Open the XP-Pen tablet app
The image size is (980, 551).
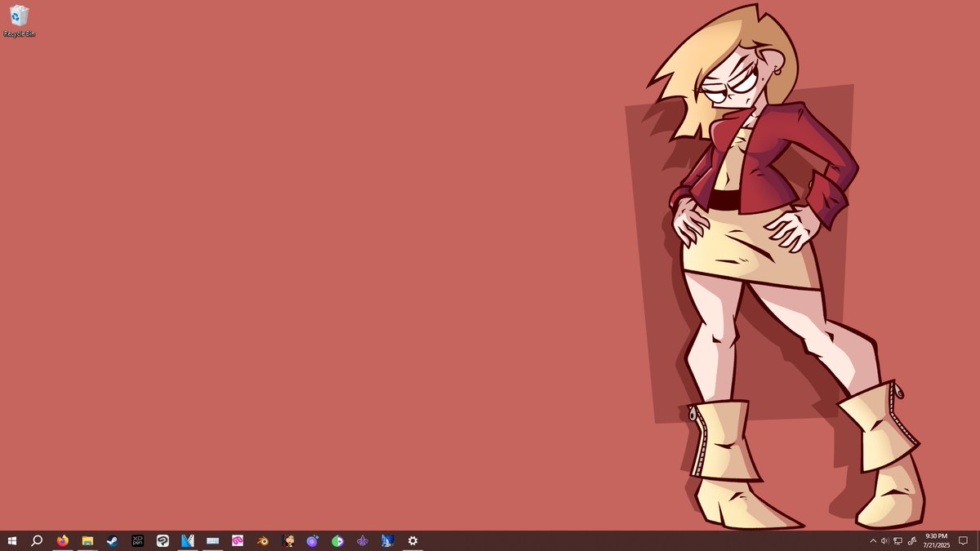[138, 540]
